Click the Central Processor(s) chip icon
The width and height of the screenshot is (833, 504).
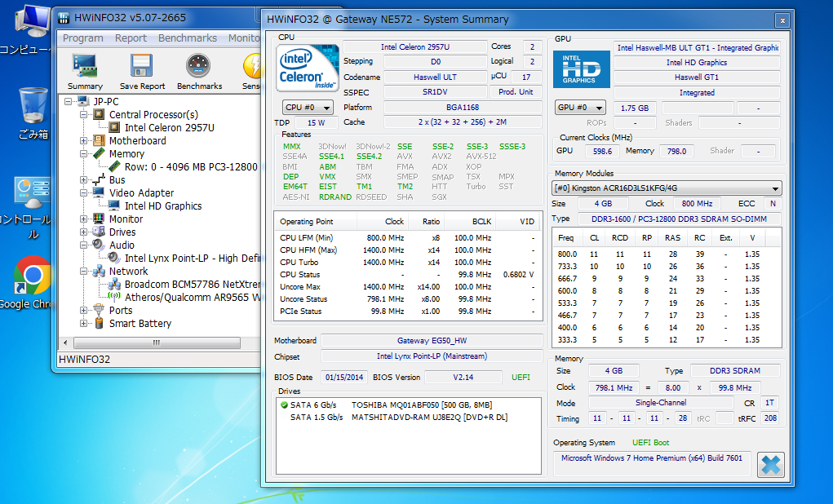(x=99, y=114)
